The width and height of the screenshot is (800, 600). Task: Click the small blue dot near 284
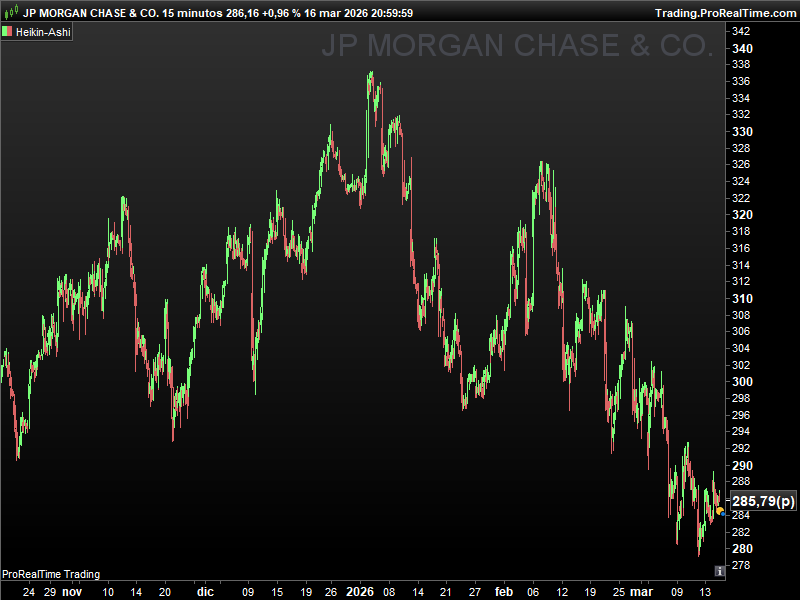[x=723, y=514]
